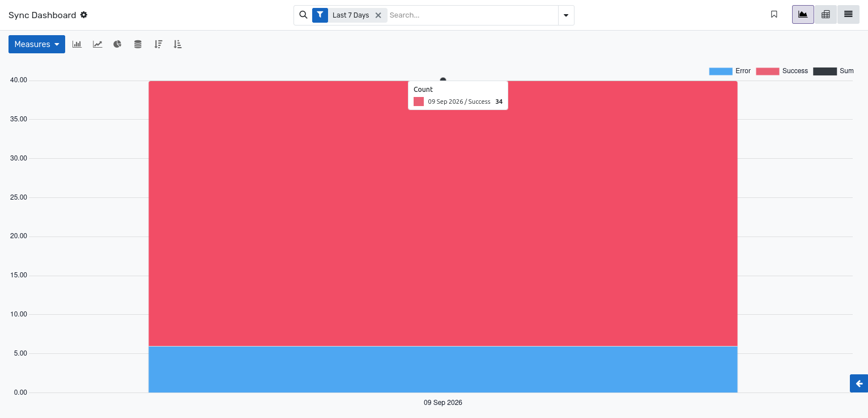The image size is (868, 418).
Task: Click the 34 value in tooltip
Action: coord(499,102)
